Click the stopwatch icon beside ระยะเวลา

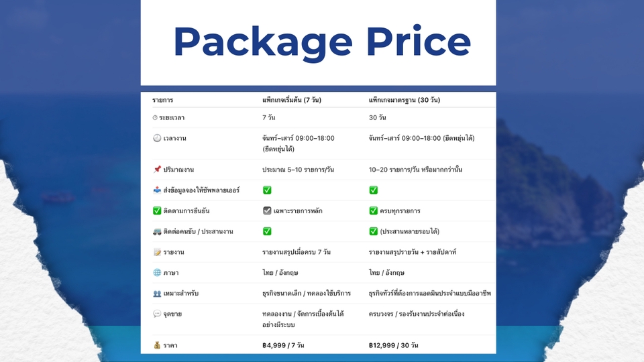pos(155,118)
